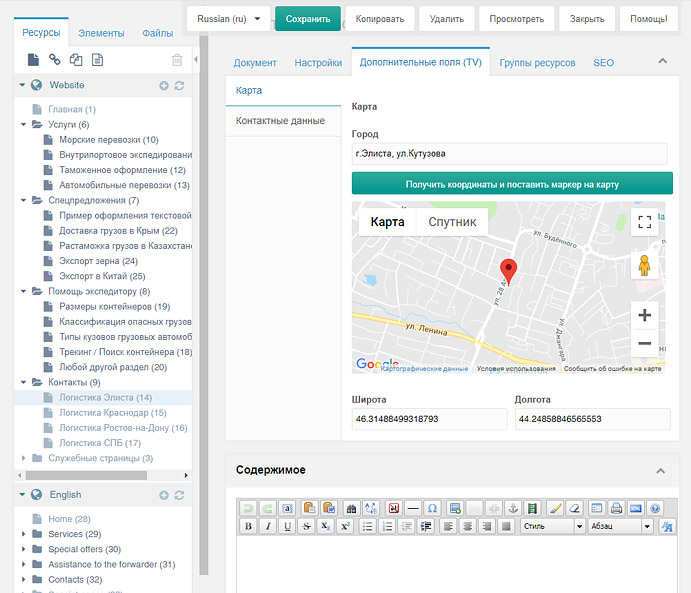Image resolution: width=691 pixels, height=593 pixels.
Task: Toggle italic formatting in the editor
Action: [267, 526]
